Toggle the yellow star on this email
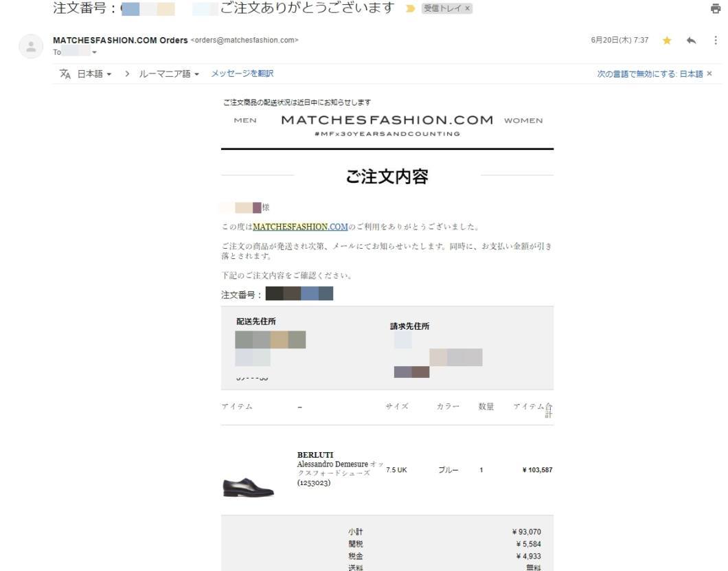This screenshot has height=571, width=728. click(667, 41)
